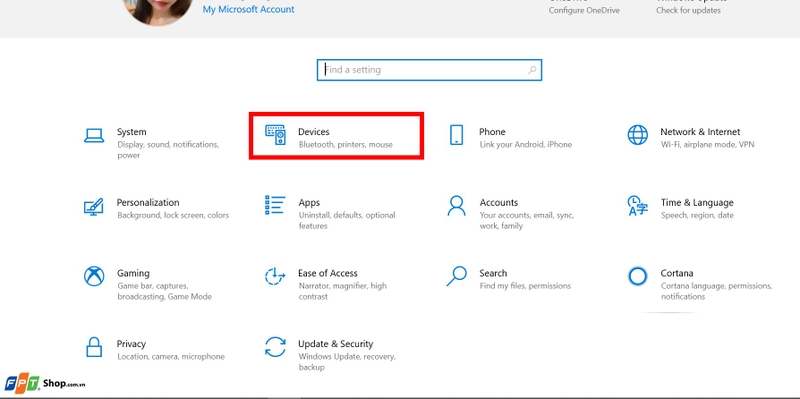This screenshot has height=399, width=800.
Task: Open the Gaming Xbox icon
Action: [x=94, y=277]
